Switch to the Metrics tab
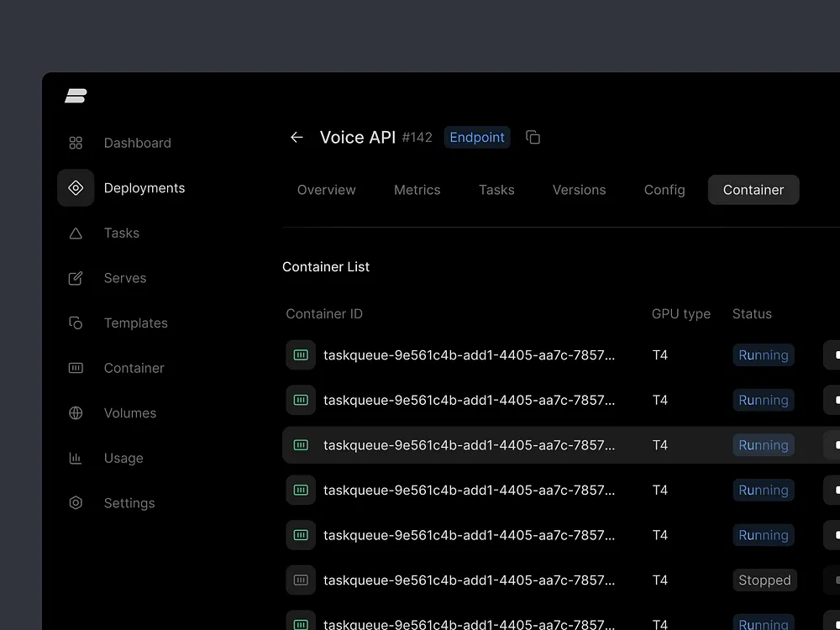Screen dimensions: 840x630 (x=417, y=191)
